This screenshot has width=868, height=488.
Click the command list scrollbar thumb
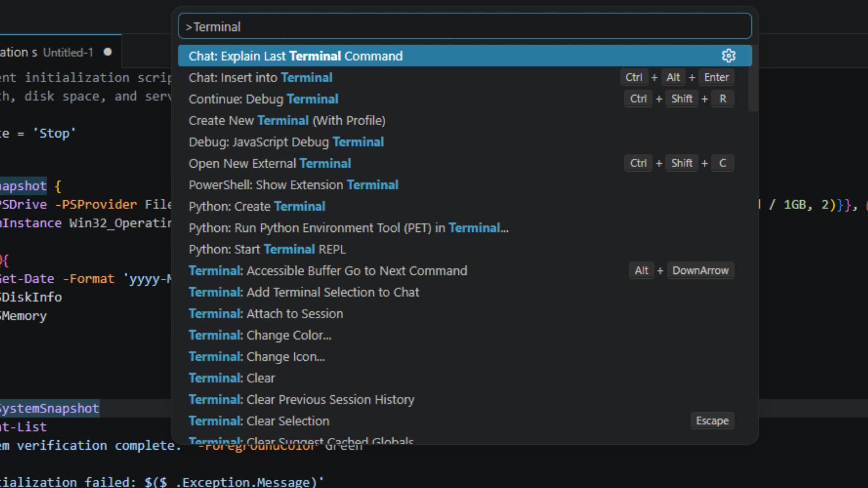[753, 78]
